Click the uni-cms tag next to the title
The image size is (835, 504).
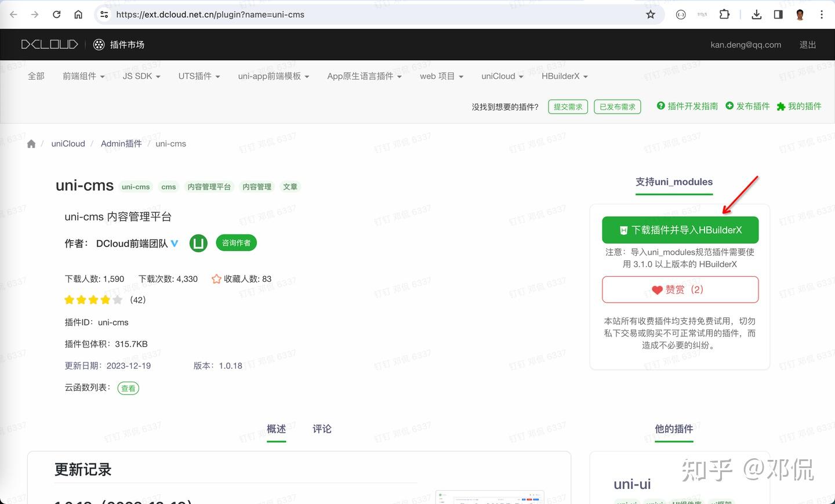click(136, 187)
